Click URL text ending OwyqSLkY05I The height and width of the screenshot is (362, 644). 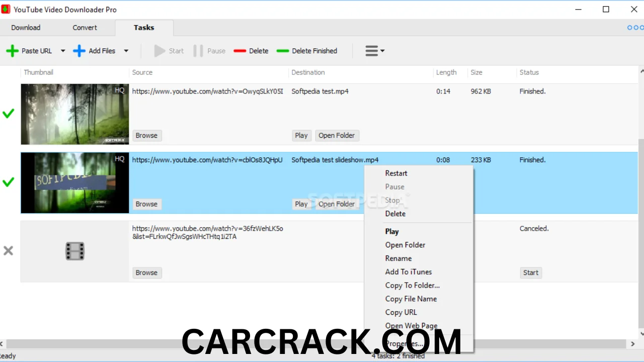pos(208,92)
